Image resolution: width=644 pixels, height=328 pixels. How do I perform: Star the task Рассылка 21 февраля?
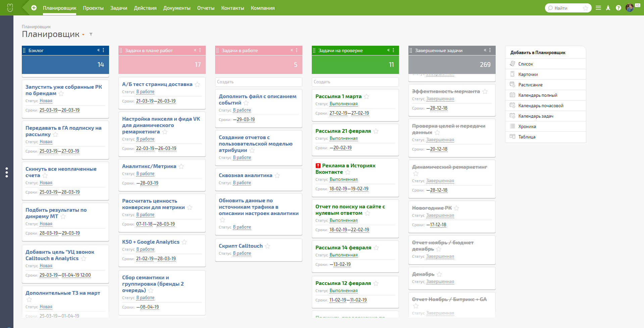[376, 131]
